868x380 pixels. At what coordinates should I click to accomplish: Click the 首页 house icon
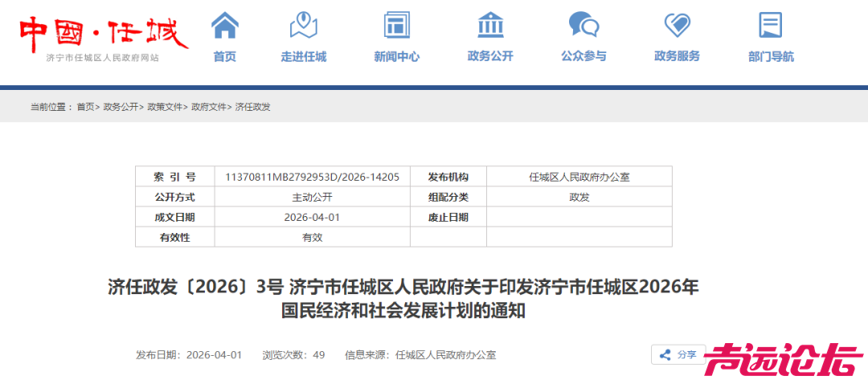pos(225,25)
